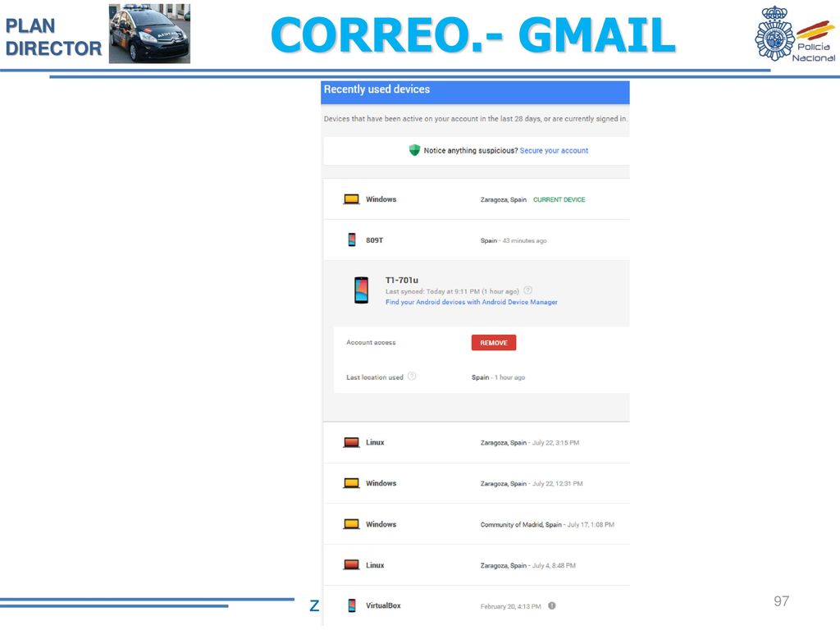This screenshot has width=840, height=630.
Task: Click the Recently used devices header
Action: 377,89
